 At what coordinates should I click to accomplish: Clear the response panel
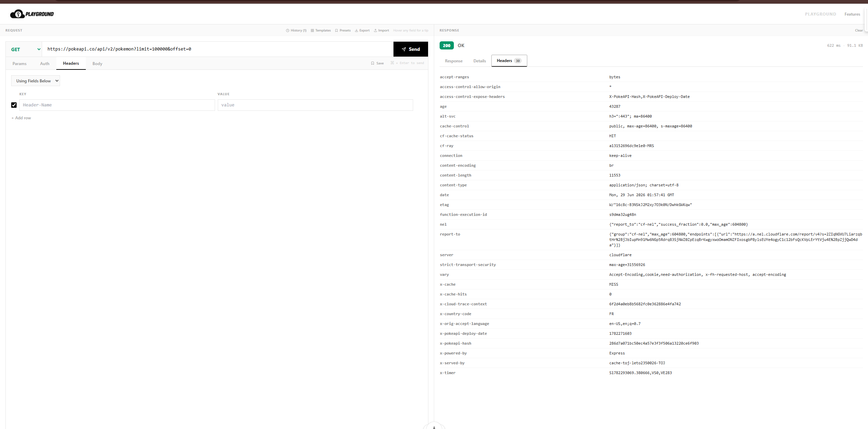click(x=859, y=30)
